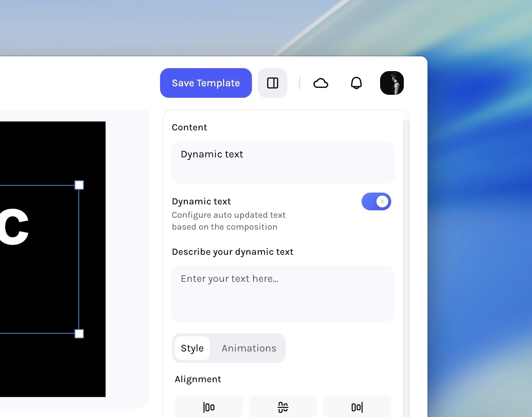532x417 pixels.
Task: Click the Enter your text here field
Action: (283, 294)
